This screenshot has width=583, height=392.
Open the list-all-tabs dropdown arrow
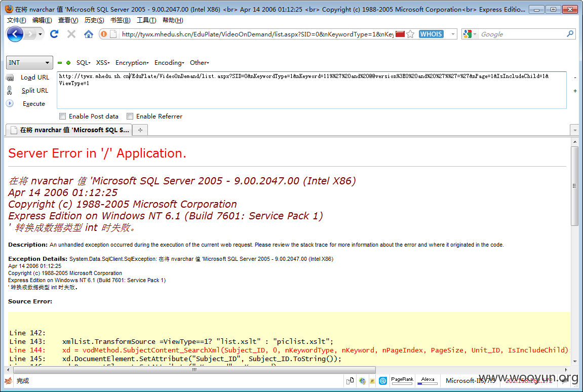pos(575,130)
